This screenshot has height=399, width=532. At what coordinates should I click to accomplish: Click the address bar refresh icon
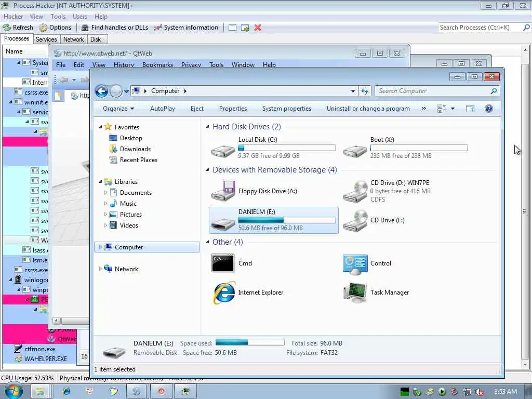tap(365, 91)
